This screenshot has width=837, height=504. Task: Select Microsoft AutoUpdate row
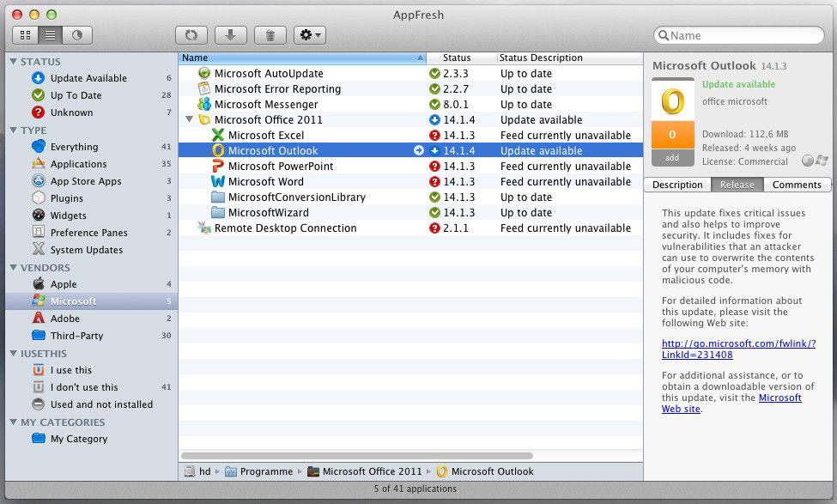410,73
